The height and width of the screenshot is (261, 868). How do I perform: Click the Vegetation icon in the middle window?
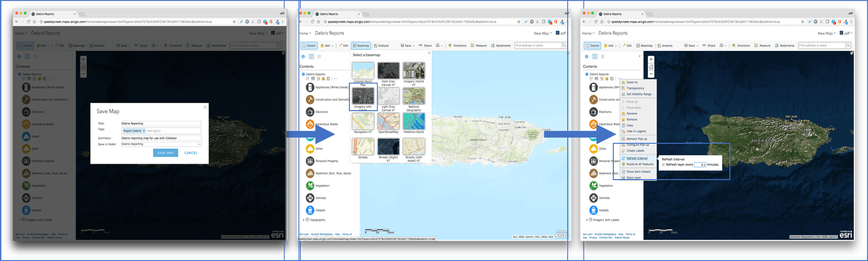tap(310, 186)
